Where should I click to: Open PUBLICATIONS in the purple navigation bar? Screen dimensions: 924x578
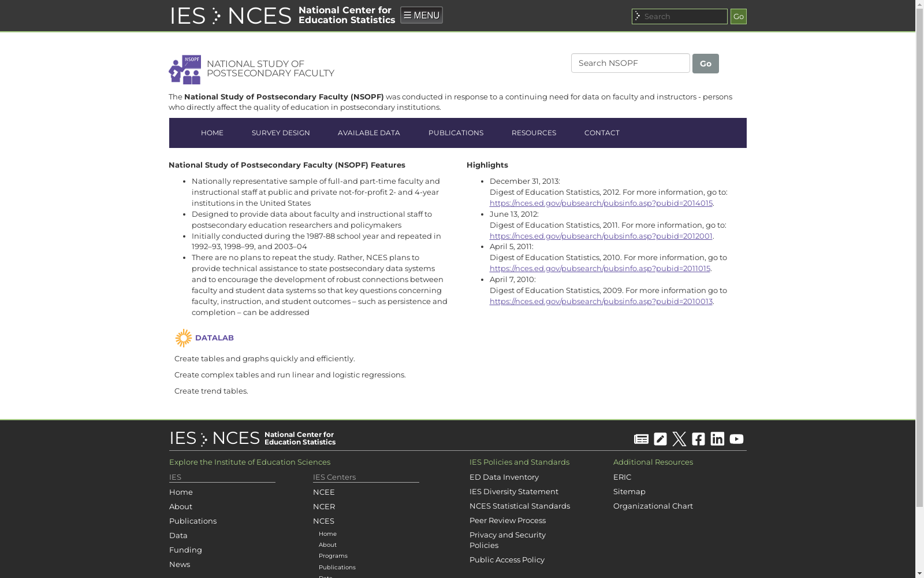[456, 133]
